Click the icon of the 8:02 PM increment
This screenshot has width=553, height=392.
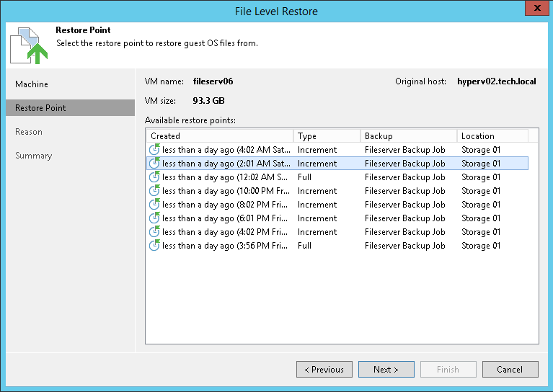point(154,205)
